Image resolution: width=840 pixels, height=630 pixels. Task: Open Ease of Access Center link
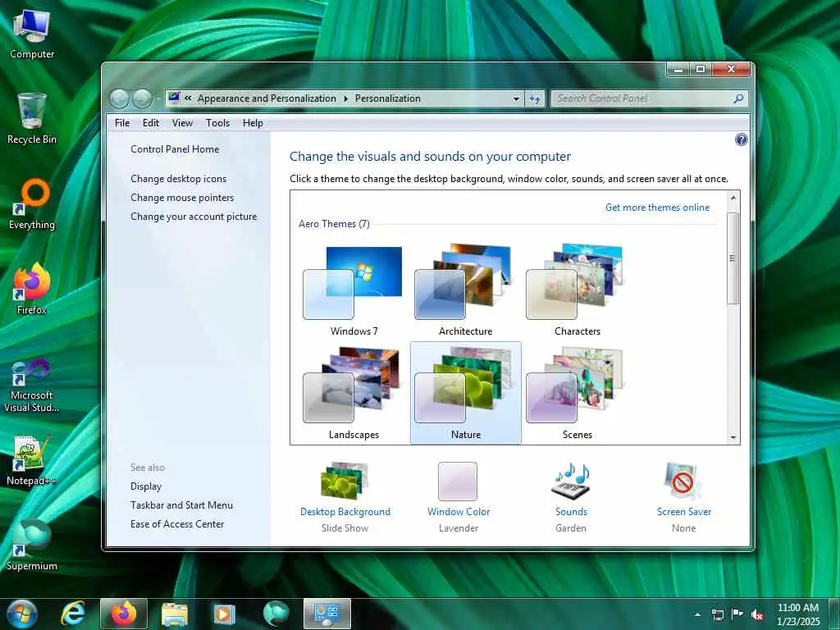click(x=177, y=524)
